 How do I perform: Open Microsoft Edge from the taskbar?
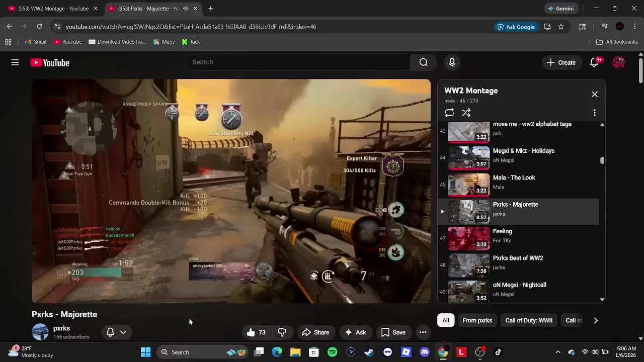[277, 352]
